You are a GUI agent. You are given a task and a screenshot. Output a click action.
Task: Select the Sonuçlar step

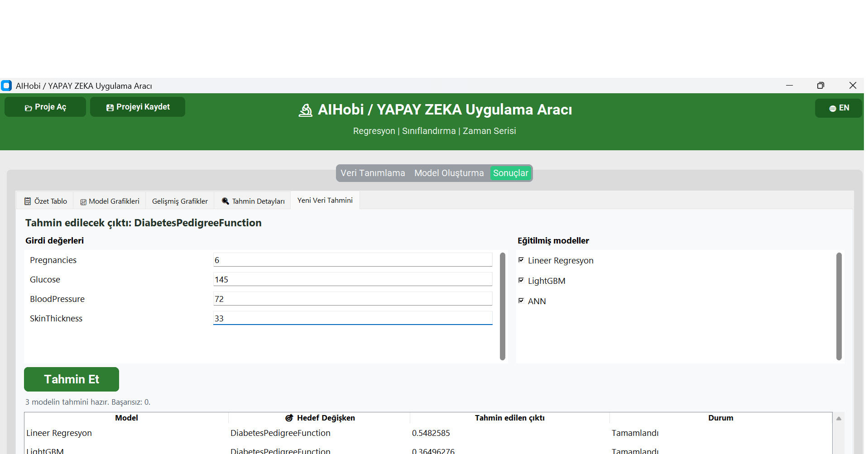[x=510, y=173]
